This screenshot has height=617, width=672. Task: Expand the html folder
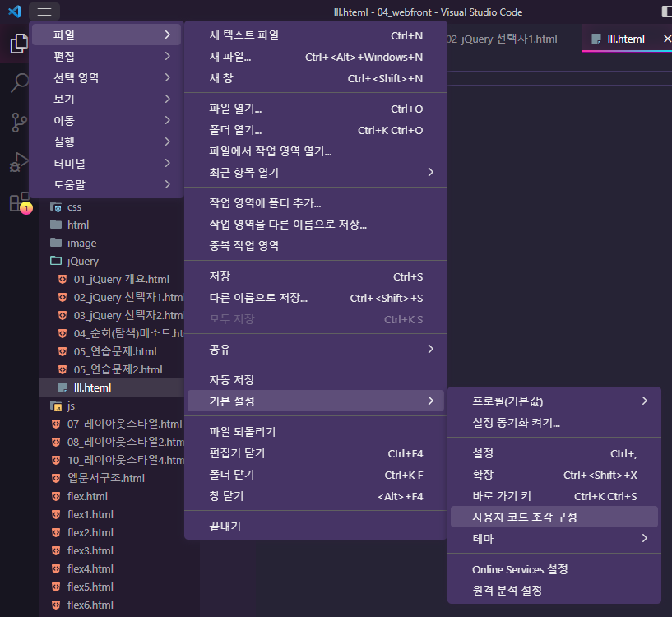pyautogui.click(x=111, y=225)
